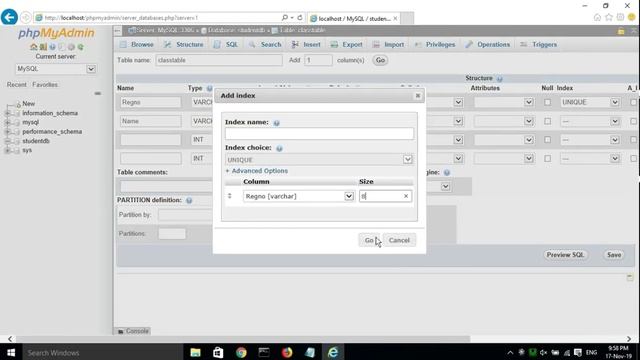Open the phpMyAdmin home icon
640x360 pixels.
(x=34, y=47)
